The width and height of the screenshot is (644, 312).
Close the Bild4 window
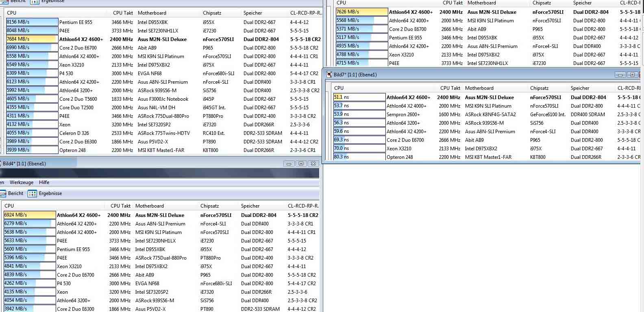313,163
